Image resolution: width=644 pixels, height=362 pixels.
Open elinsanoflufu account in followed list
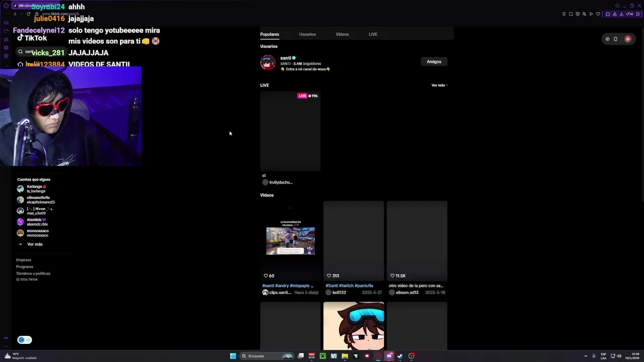36,200
